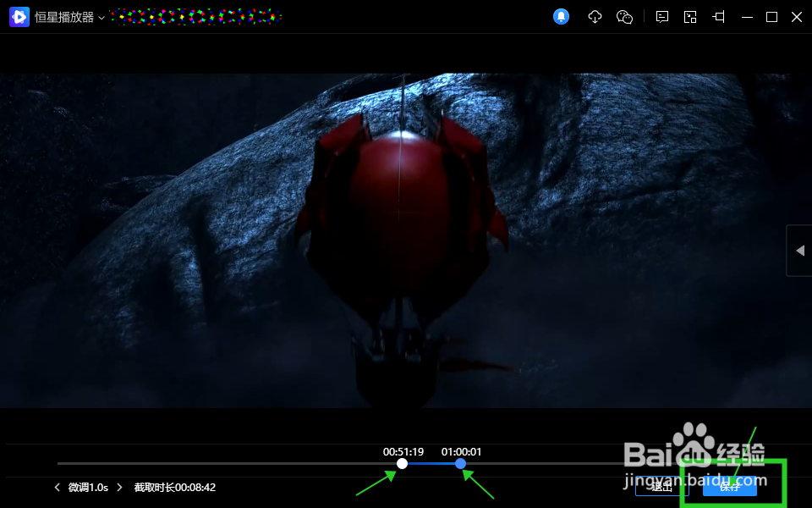
Task: Click the 退出 button
Action: click(661, 486)
